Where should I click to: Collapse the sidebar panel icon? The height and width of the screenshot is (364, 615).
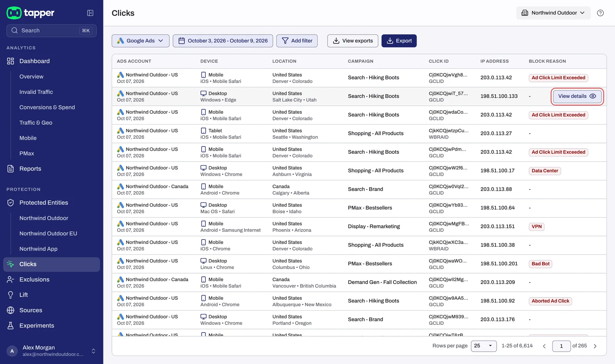tap(90, 13)
